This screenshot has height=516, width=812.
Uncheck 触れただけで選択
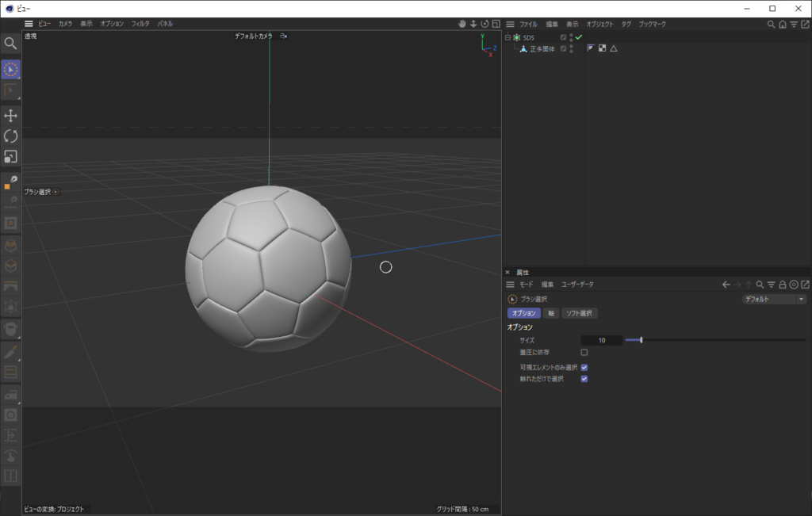(x=584, y=379)
